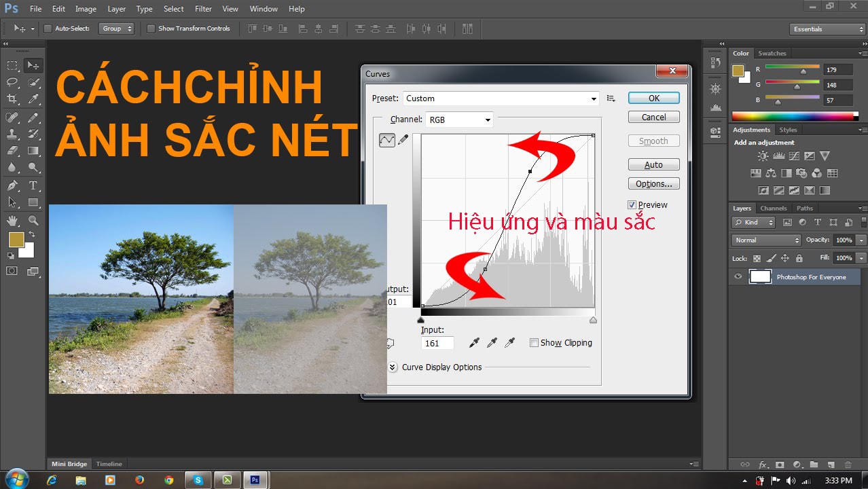The width and height of the screenshot is (868, 489).
Task: Open the Channel dropdown in Curves
Action: tap(487, 119)
